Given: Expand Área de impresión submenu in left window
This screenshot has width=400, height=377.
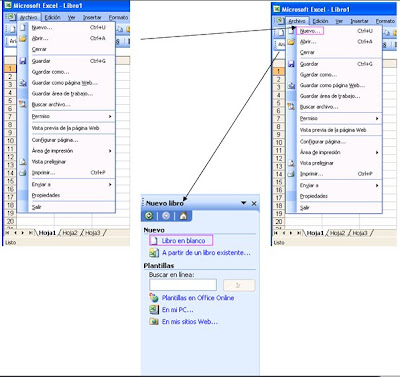Looking at the screenshot, I should click(x=110, y=151).
